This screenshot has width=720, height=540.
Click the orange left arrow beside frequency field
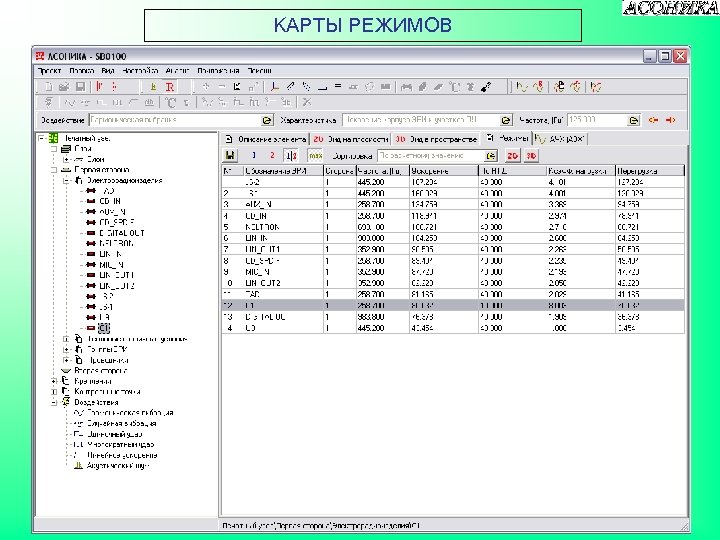[x=653, y=120]
